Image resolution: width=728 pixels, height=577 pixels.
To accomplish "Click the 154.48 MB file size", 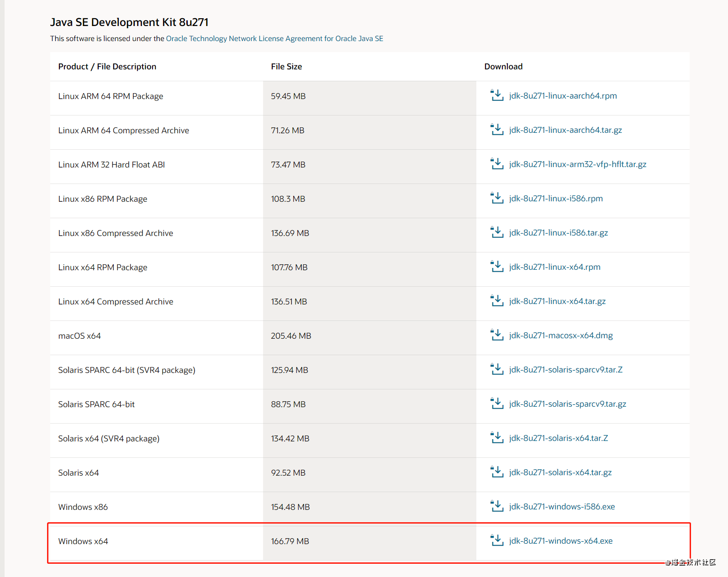I will (290, 507).
